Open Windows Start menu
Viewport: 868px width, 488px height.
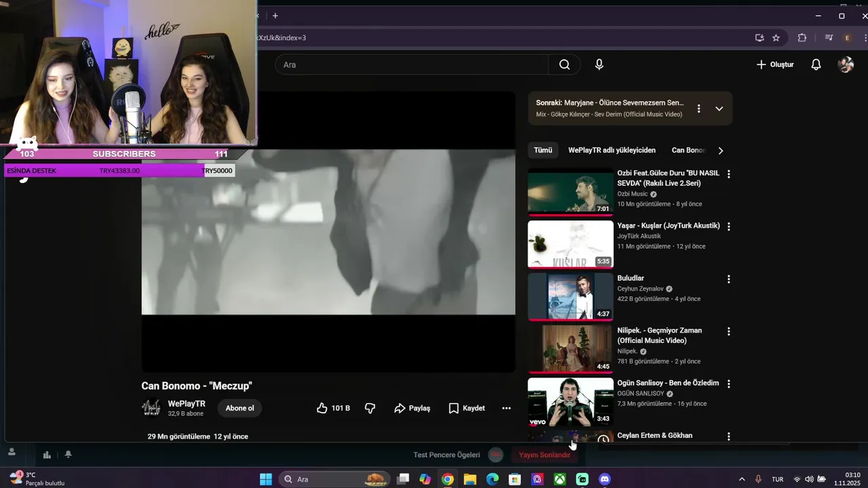pyautogui.click(x=266, y=479)
